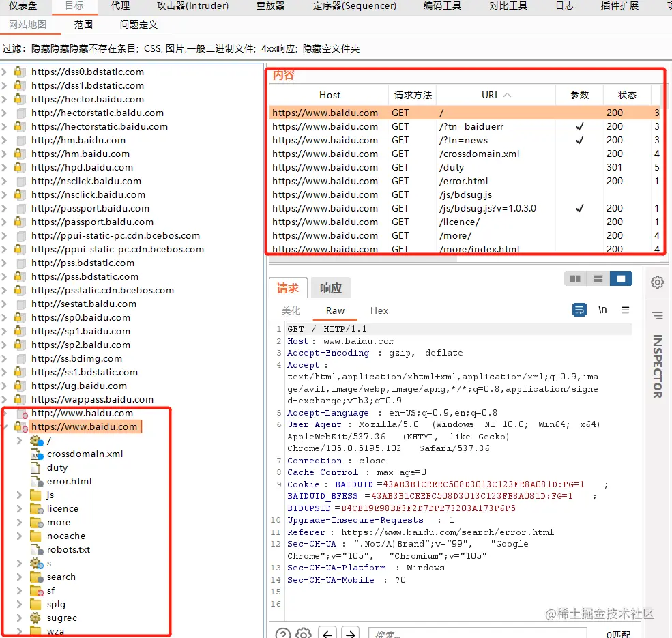Open the INSPECTOR side panel
Image resolution: width=672 pixels, height=638 pixels.
point(657,366)
